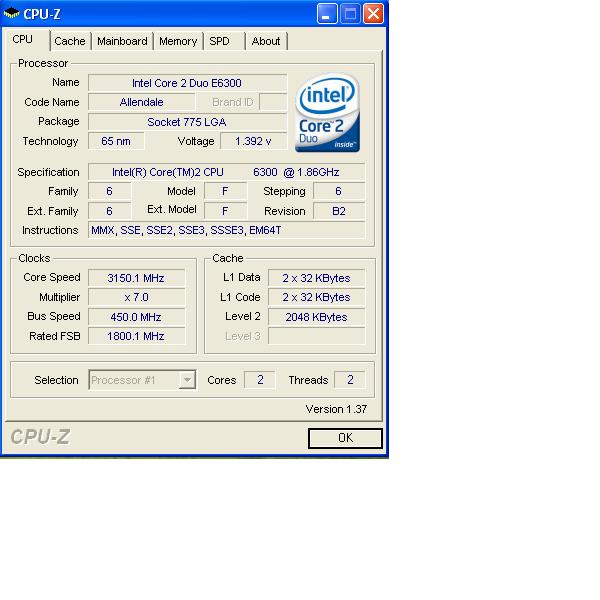Minimize the CPU-Z window
600x600 pixels.
click(x=327, y=14)
